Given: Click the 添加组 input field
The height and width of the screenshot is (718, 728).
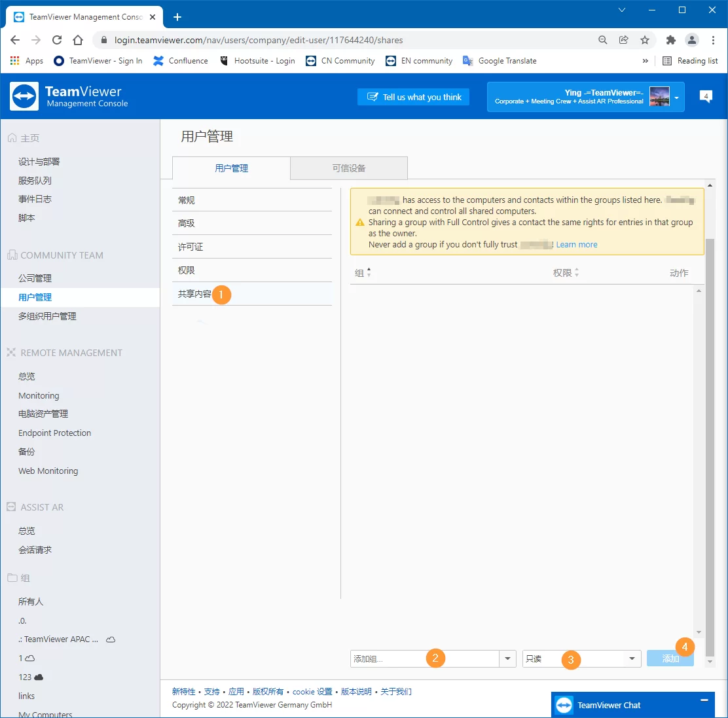Looking at the screenshot, I should tap(424, 658).
